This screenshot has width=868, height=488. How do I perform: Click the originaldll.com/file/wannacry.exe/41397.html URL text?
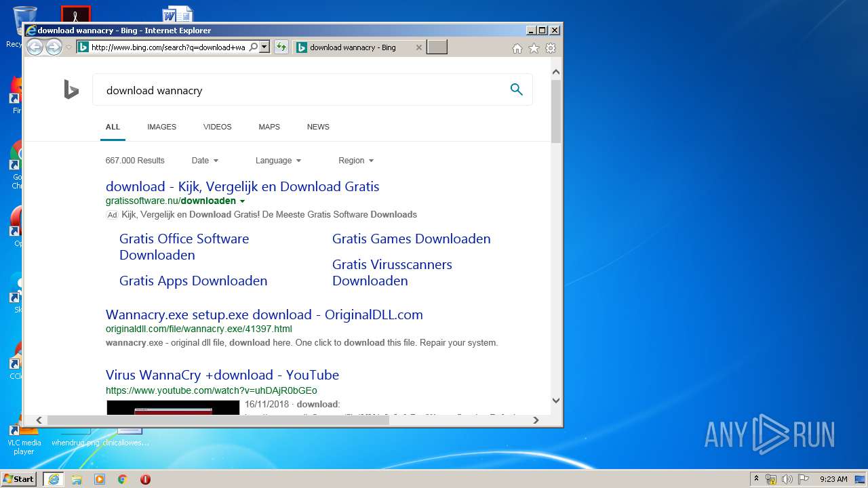point(199,329)
